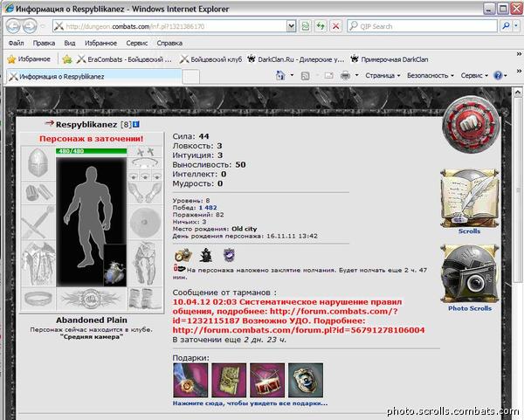Click the necklace equipment slot

click(145, 163)
